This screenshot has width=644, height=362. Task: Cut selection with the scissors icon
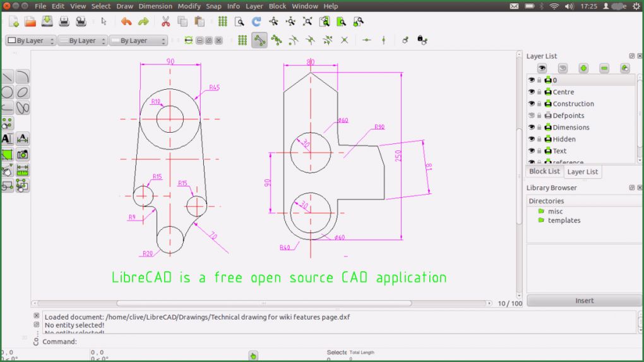coord(165,21)
